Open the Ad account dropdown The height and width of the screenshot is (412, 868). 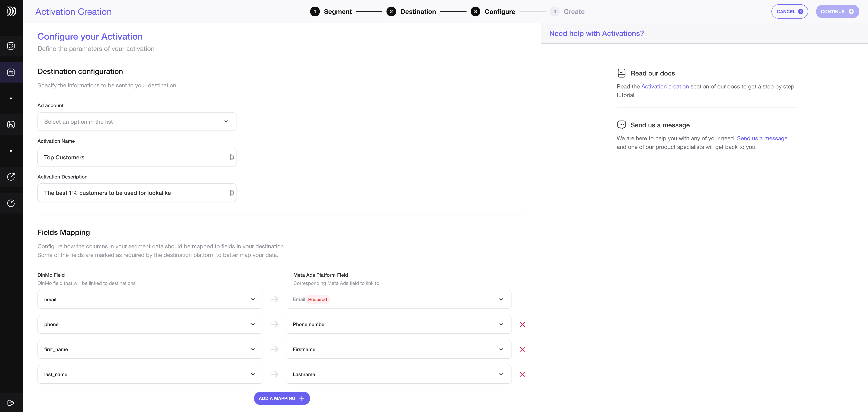pos(137,122)
